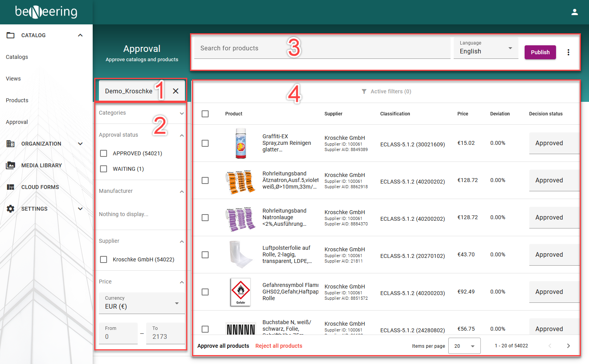Close the Demo_Kroschke catalog chip
589x364 pixels.
pos(176,91)
